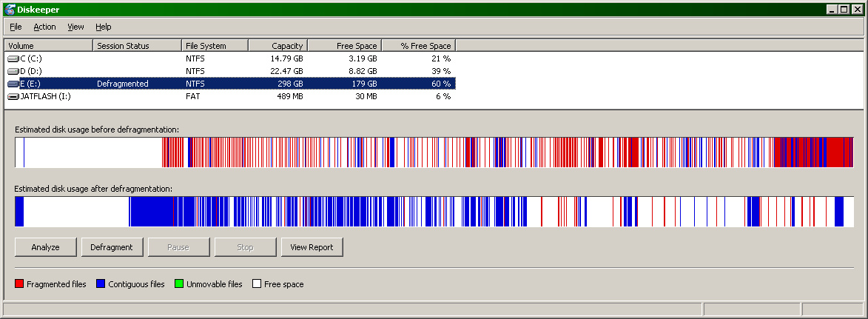Click the Fragmented files legend label
Image resolution: width=868 pixels, height=319 pixels.
[56, 284]
